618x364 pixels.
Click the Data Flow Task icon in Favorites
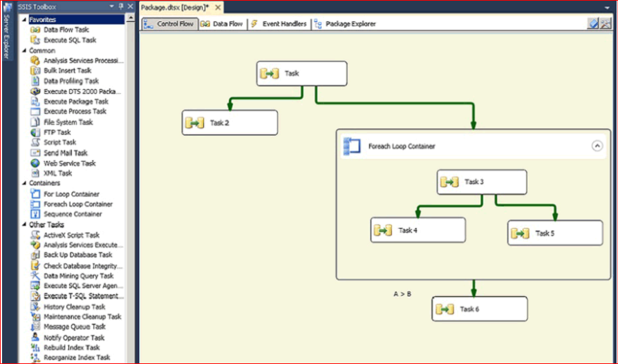pos(36,30)
